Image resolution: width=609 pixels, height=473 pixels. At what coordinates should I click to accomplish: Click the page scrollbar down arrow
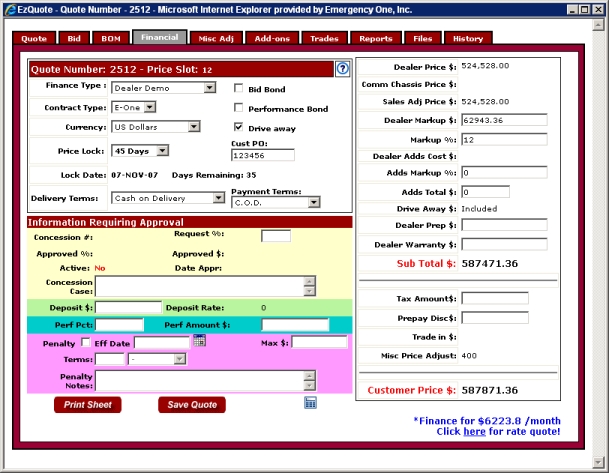(598, 462)
